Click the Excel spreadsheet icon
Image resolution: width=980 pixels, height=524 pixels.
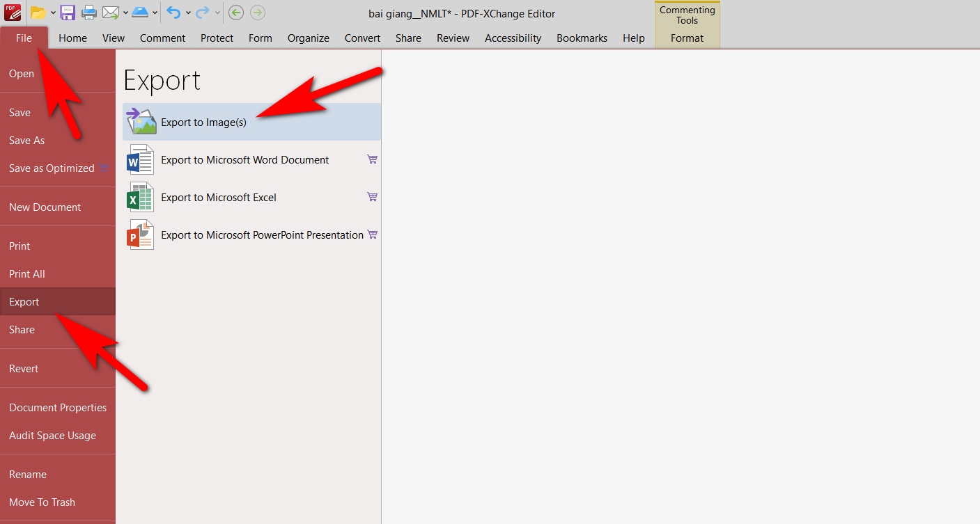tap(140, 197)
